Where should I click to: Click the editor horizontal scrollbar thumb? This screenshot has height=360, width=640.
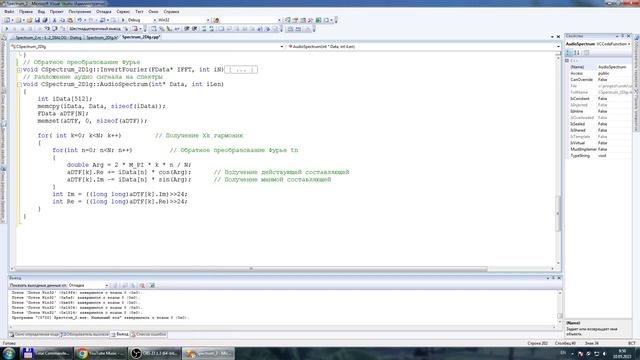coord(251,269)
